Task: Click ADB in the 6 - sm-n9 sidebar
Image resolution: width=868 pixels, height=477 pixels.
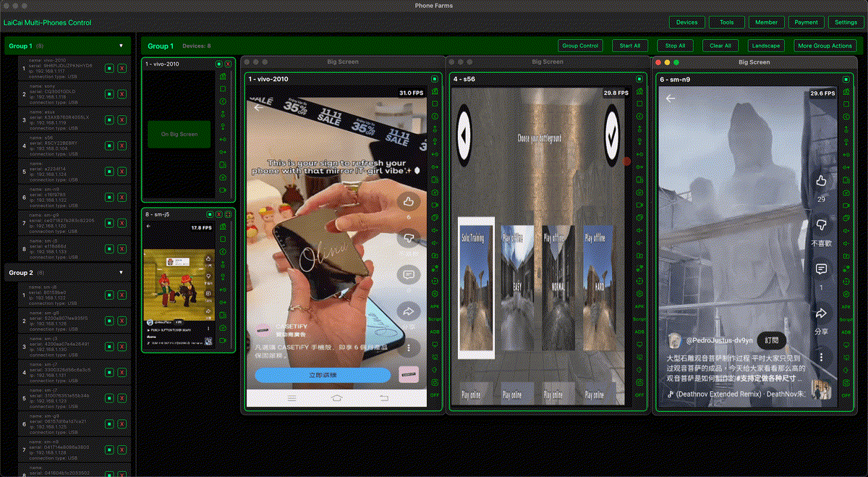Action: click(846, 332)
